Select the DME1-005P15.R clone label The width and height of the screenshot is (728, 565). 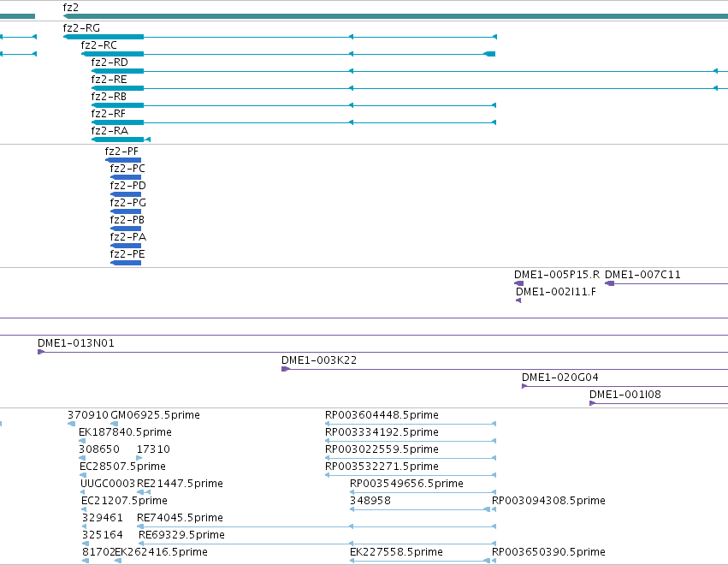coord(557,275)
